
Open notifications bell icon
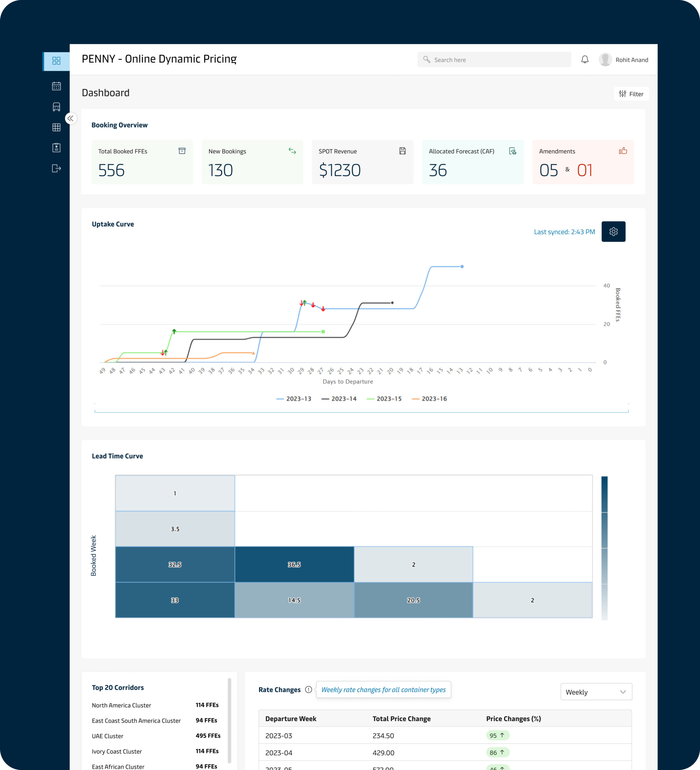(585, 60)
